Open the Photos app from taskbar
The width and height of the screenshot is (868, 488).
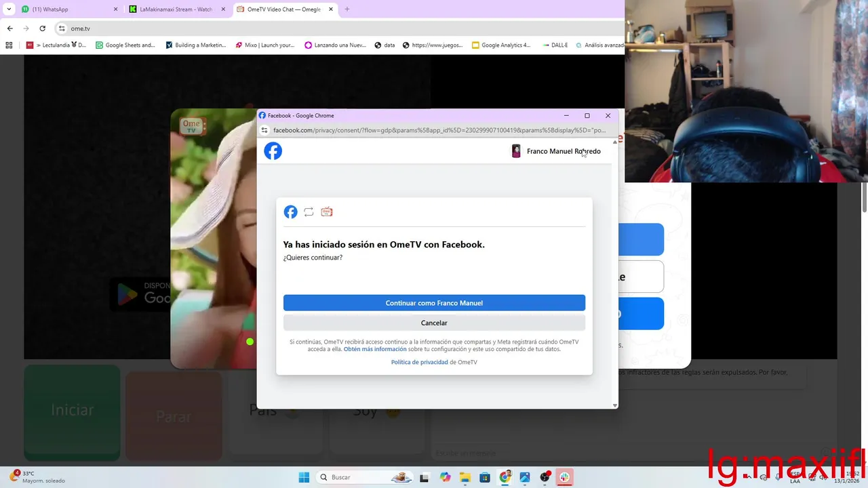525,477
